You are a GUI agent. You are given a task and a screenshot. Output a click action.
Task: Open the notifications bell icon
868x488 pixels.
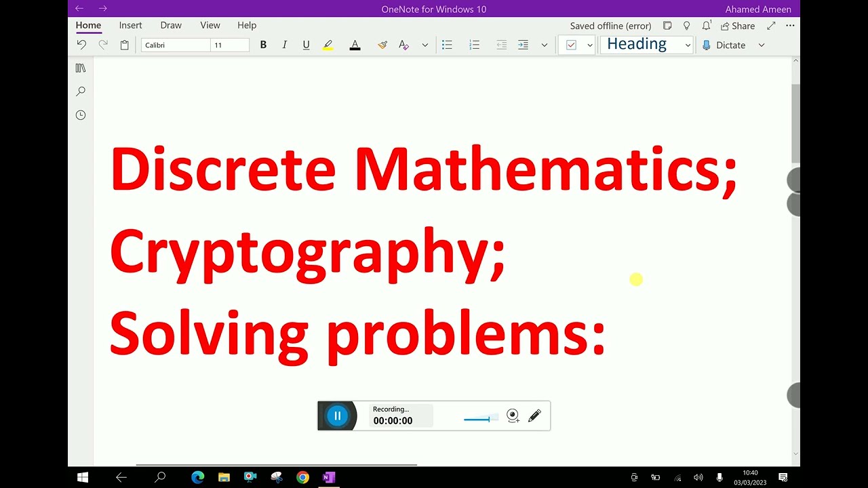click(706, 26)
